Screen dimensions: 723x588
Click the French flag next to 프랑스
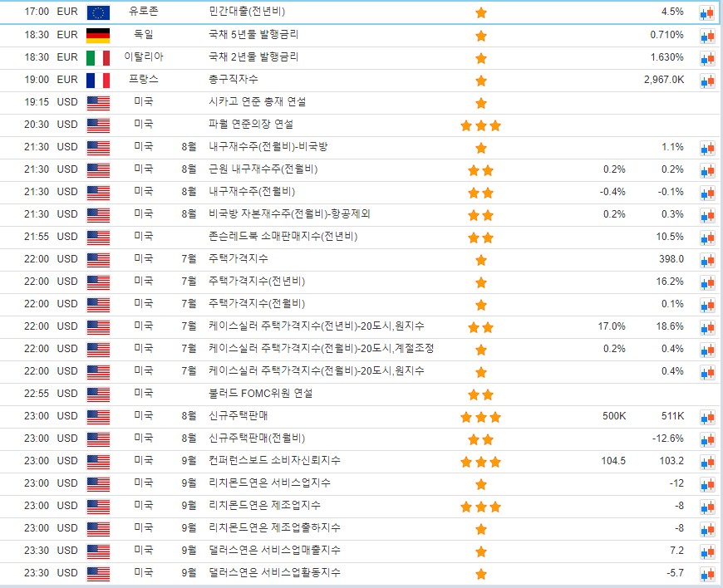coord(98,80)
